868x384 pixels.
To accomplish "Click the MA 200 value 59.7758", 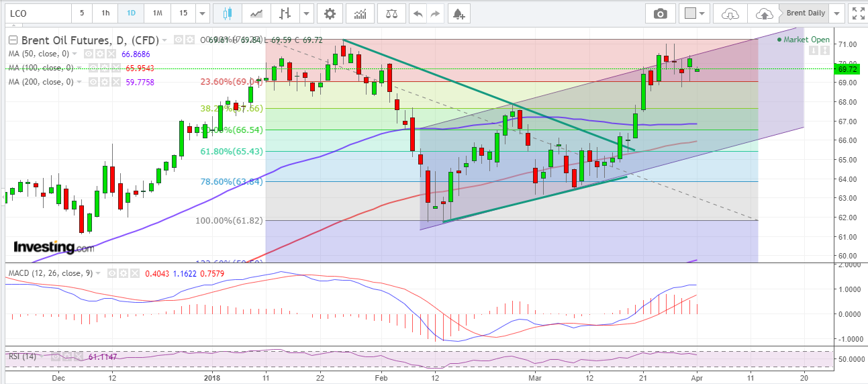I will [140, 82].
